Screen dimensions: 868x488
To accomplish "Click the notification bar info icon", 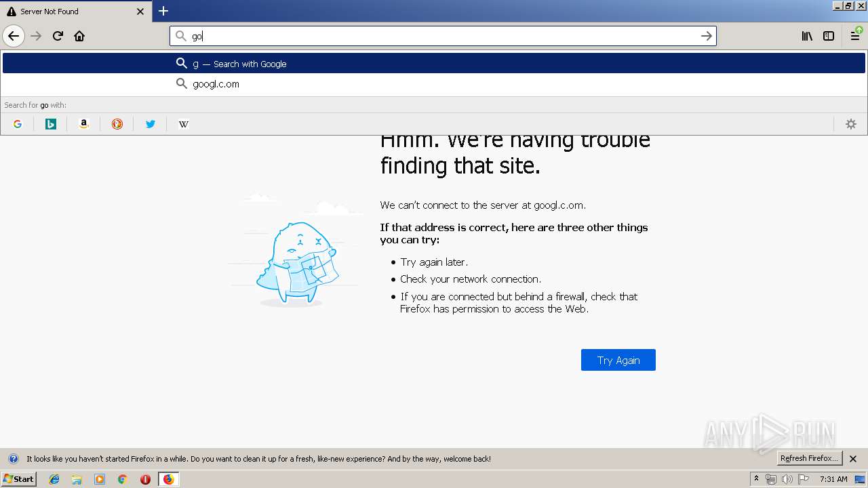I will [13, 459].
